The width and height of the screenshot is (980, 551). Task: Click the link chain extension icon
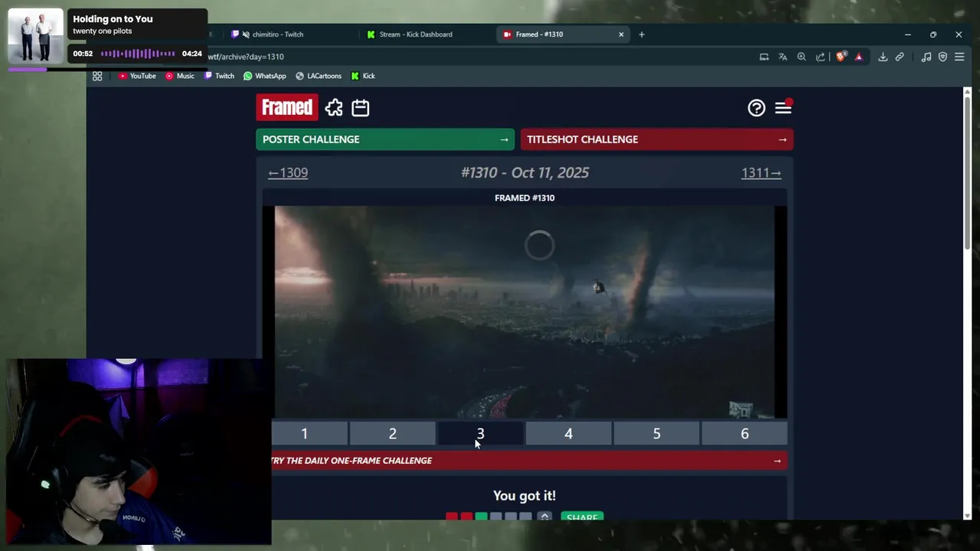click(900, 57)
